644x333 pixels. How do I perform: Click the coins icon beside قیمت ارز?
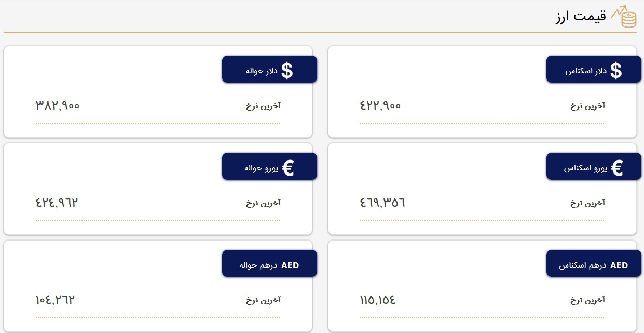pyautogui.click(x=623, y=18)
